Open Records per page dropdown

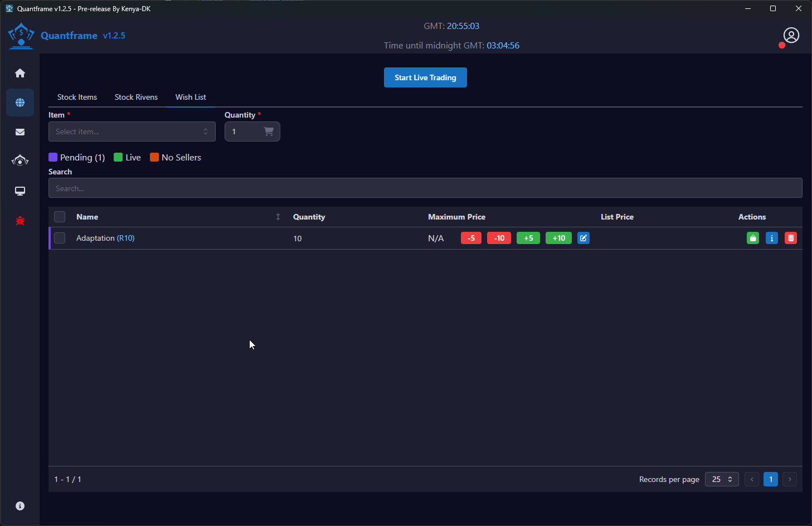tap(722, 479)
